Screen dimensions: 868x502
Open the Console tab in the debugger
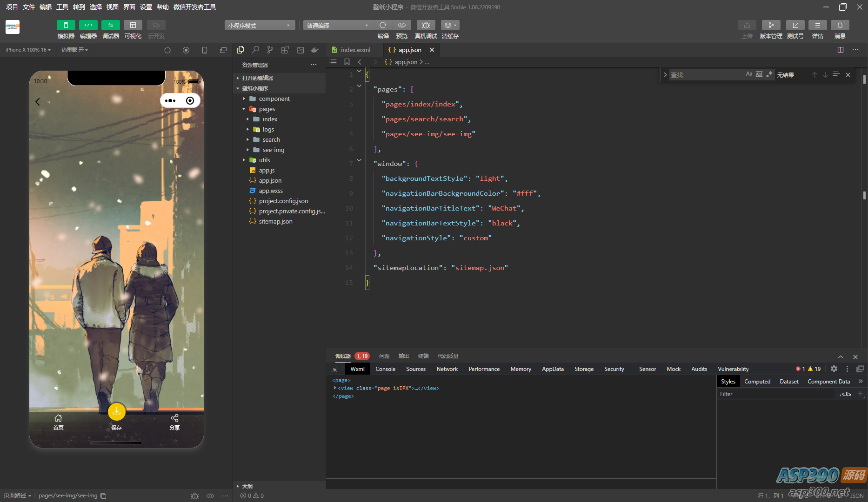click(385, 369)
